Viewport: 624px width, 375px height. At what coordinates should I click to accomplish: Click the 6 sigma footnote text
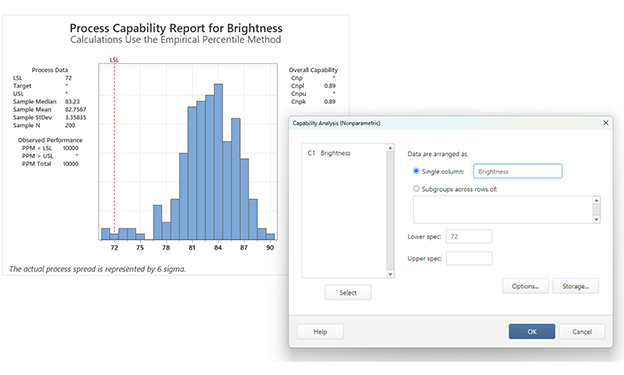pos(98,269)
